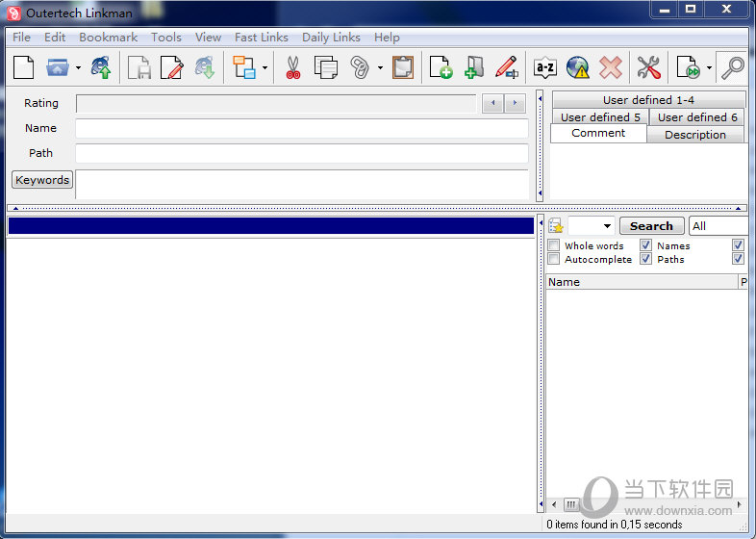Switch to the User defined 1-4 tab

point(648,100)
